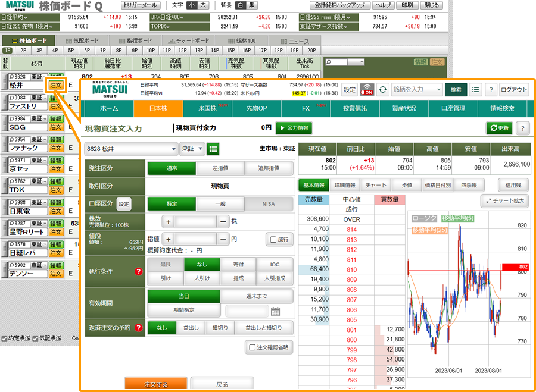
Task: Open the calendar date picker icon
Action: click(275, 311)
